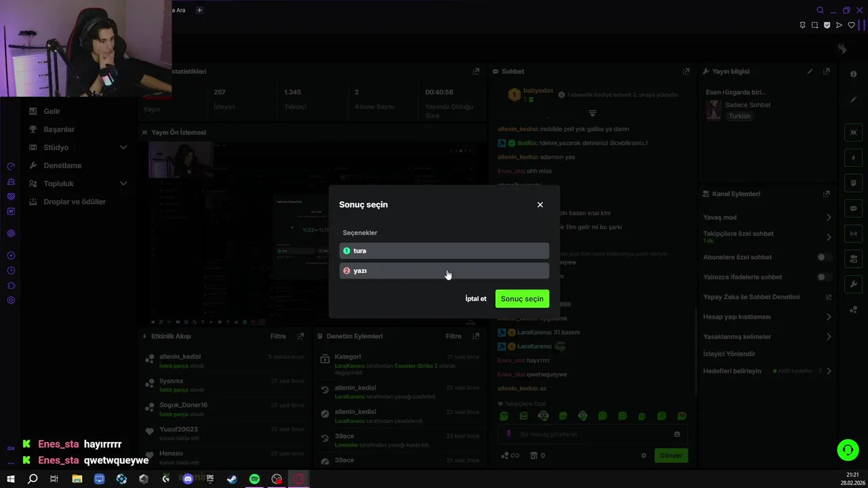Expand Hesap yaşı kısıtlaması settings
The width and height of the screenshot is (868, 488).
[829, 317]
